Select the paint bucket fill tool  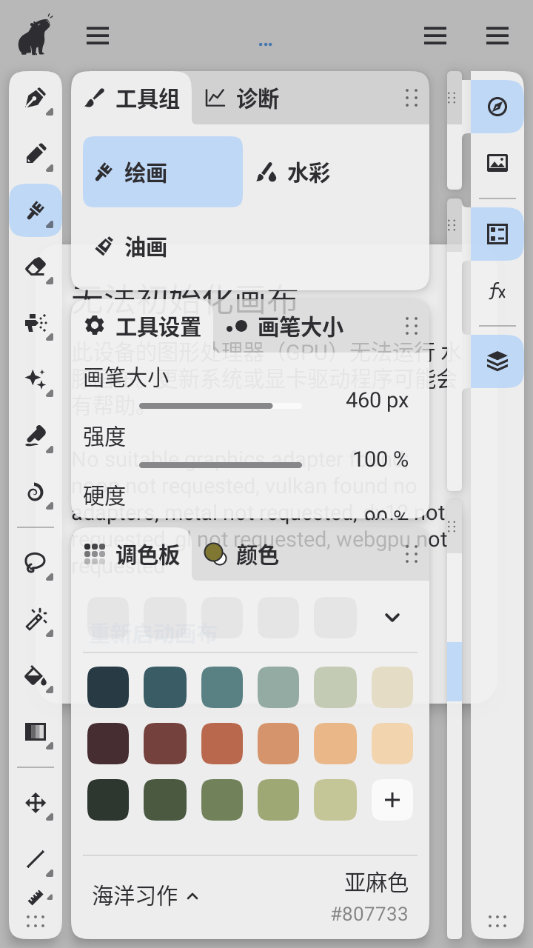pyautogui.click(x=36, y=676)
